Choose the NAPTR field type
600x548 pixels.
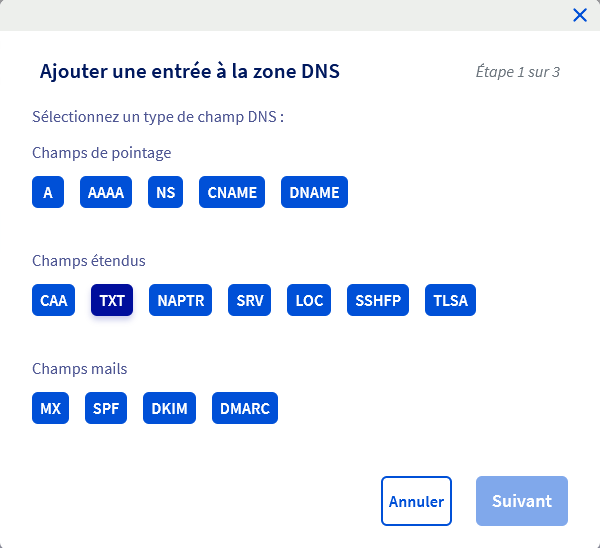pyautogui.click(x=181, y=300)
